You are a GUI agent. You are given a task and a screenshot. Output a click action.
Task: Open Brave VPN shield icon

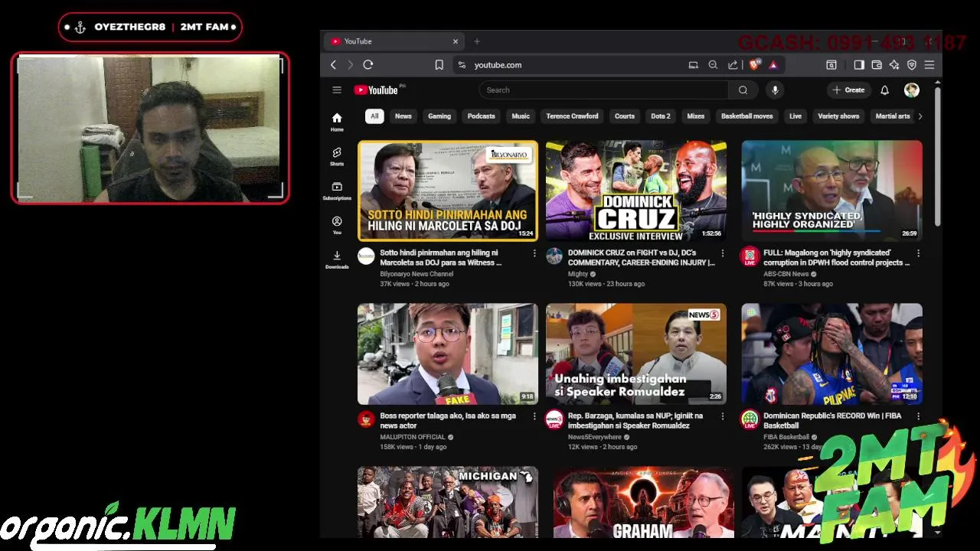point(912,65)
